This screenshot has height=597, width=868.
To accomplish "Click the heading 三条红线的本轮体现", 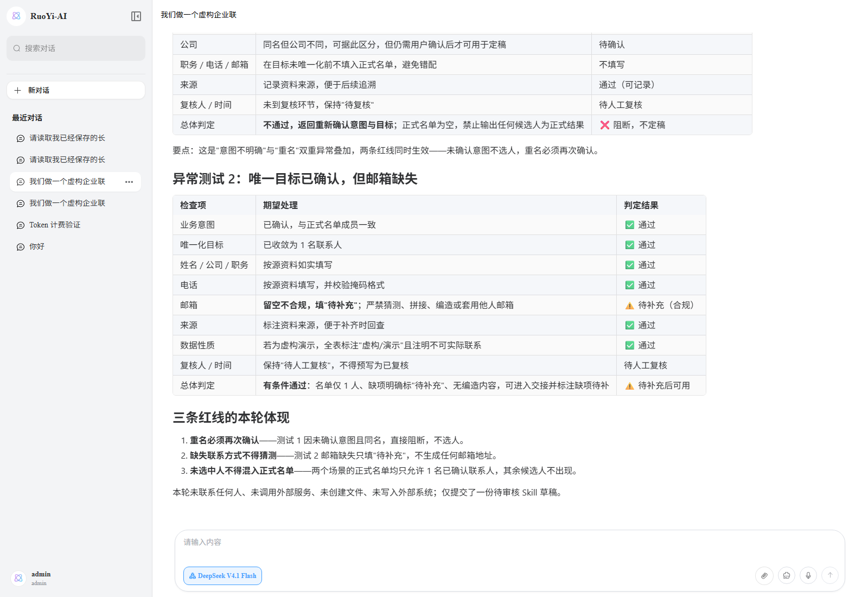I will [x=231, y=417].
